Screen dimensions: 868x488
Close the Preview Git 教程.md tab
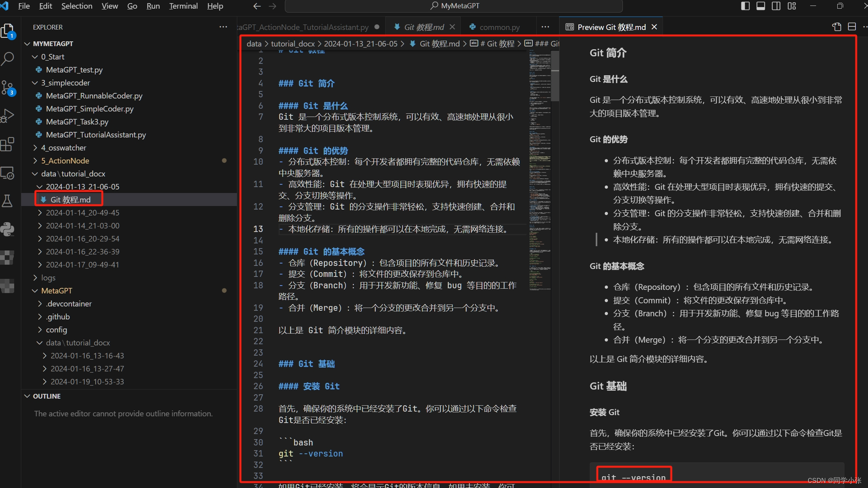(654, 27)
